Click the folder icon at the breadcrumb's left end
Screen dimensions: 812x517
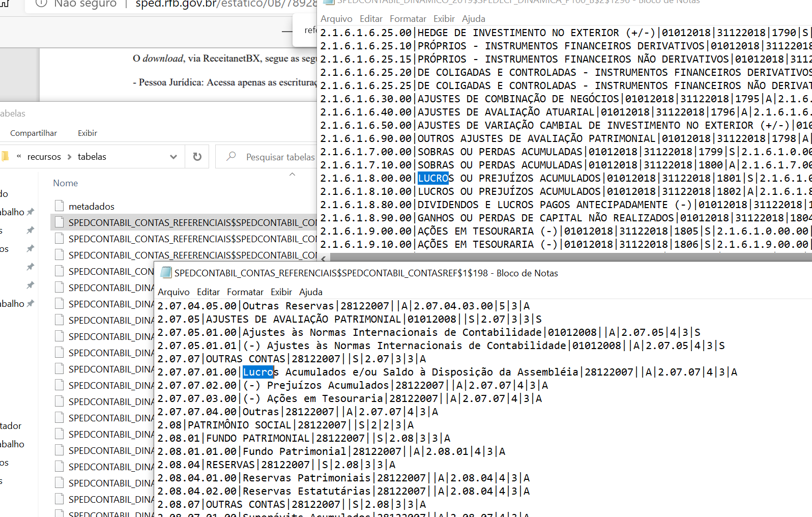coord(5,156)
